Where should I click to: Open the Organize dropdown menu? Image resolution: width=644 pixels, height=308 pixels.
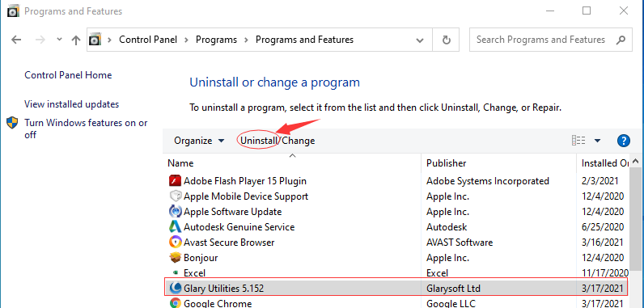click(200, 141)
